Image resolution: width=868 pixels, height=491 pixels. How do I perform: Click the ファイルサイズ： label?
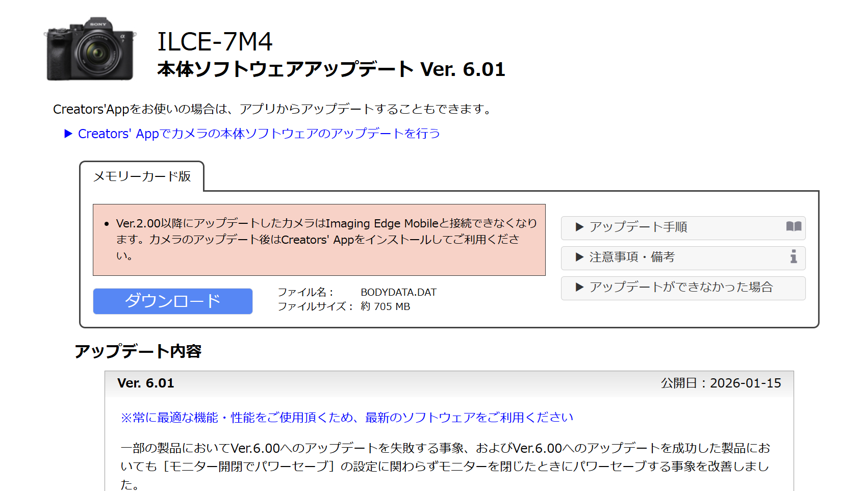315,306
